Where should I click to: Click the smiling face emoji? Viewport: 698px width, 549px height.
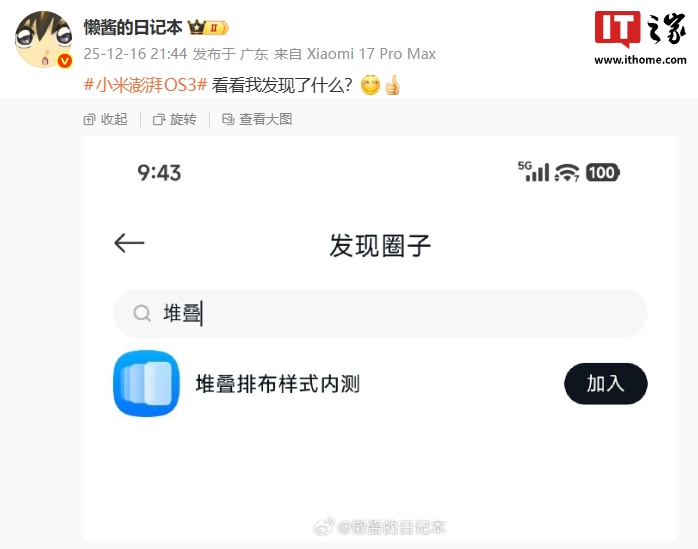pyautogui.click(x=370, y=85)
